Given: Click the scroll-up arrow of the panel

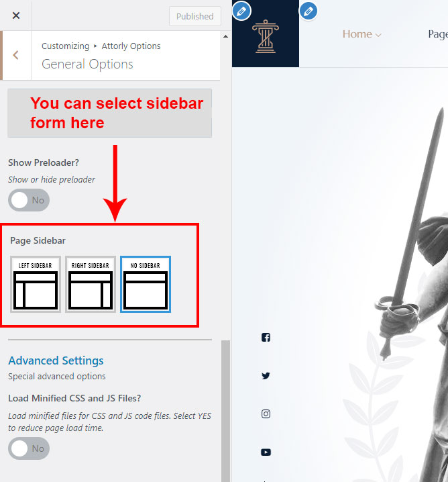Looking at the screenshot, I should tap(226, 36).
